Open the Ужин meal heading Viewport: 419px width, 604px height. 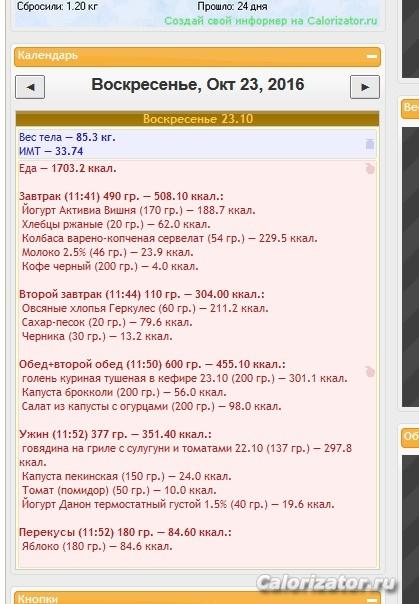(115, 434)
